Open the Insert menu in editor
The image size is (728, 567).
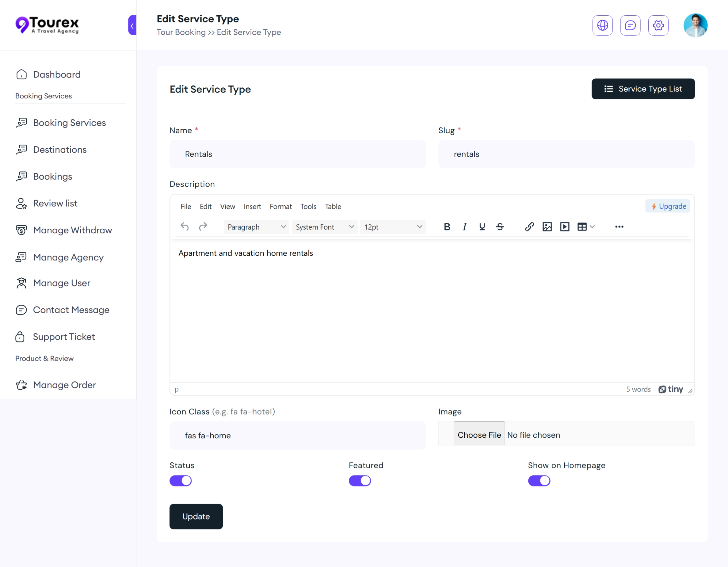coord(252,206)
